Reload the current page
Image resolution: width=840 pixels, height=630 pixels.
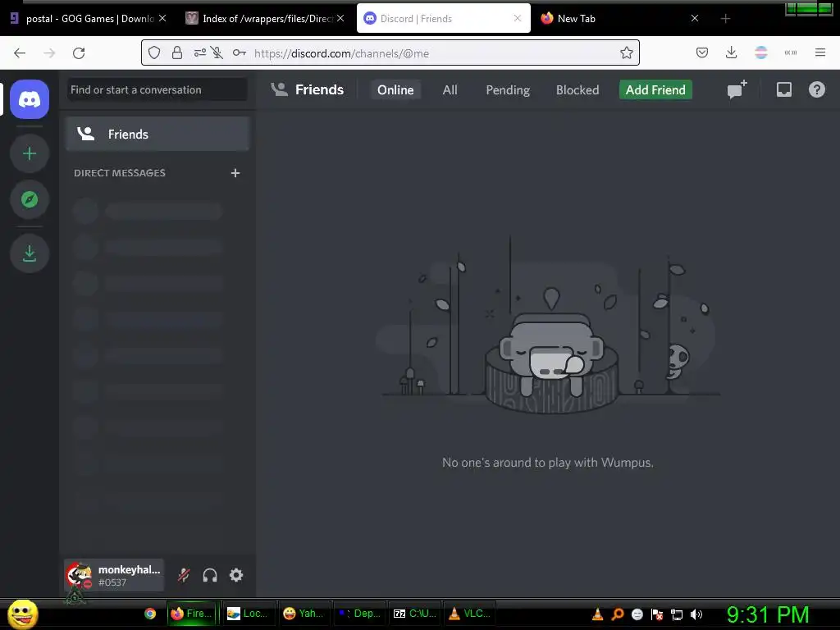point(79,53)
